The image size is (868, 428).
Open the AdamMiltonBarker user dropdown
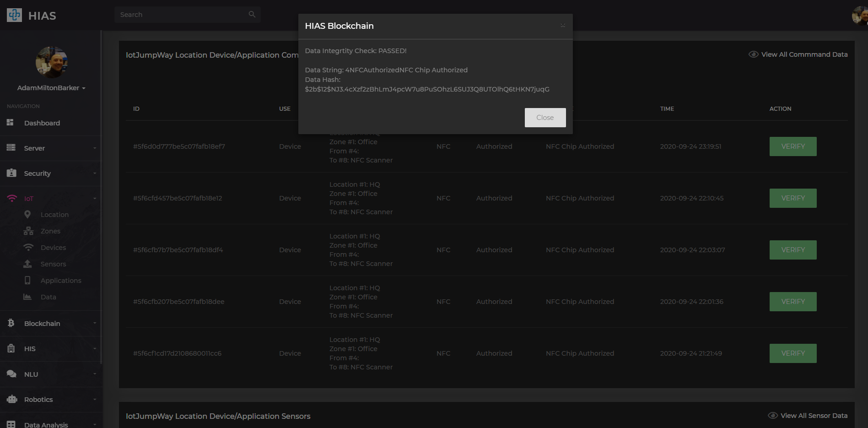51,88
